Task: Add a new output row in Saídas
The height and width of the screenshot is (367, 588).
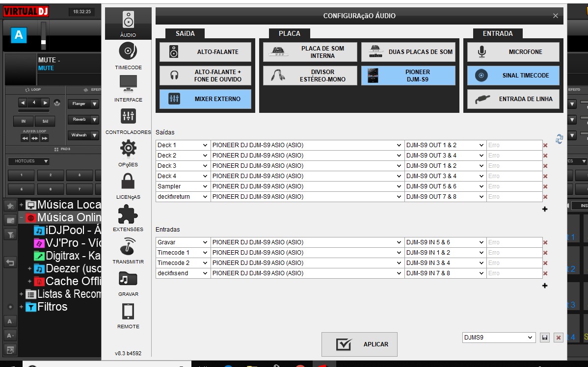Action: [545, 209]
